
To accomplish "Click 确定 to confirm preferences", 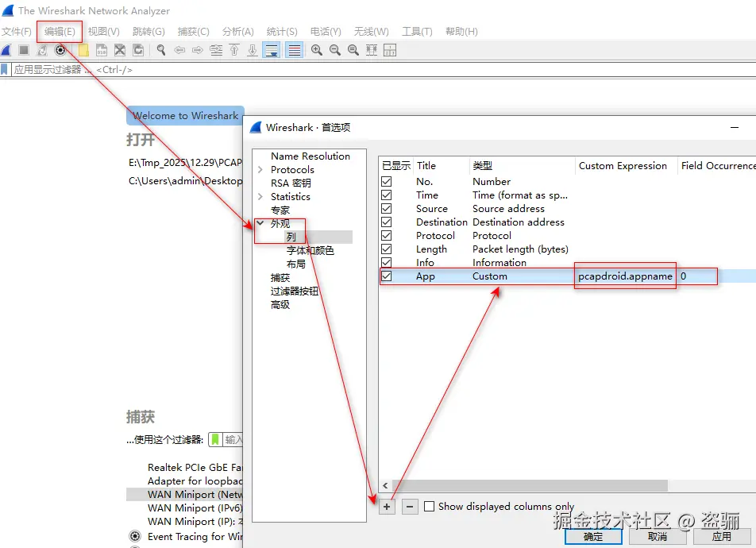I will (593, 536).
